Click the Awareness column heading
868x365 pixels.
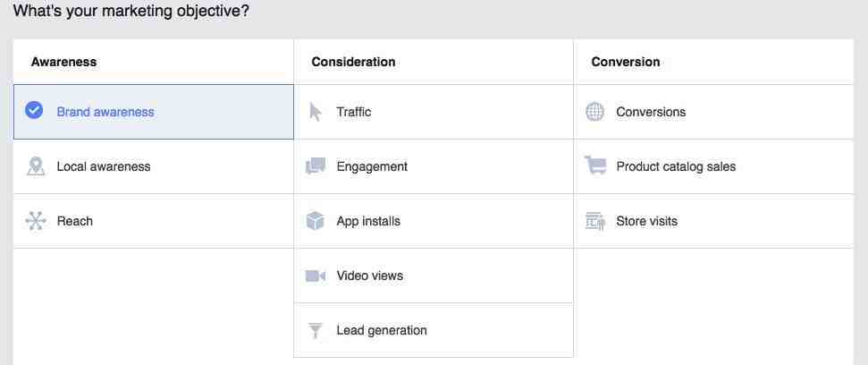(x=63, y=62)
